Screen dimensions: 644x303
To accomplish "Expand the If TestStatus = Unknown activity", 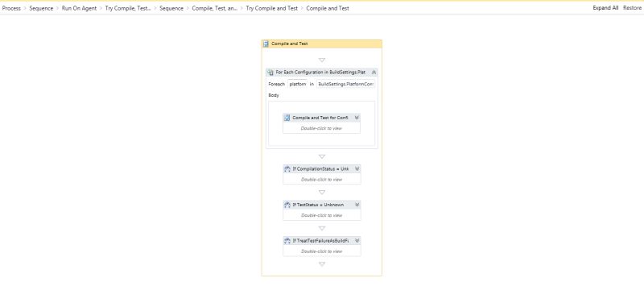I will 357,205.
